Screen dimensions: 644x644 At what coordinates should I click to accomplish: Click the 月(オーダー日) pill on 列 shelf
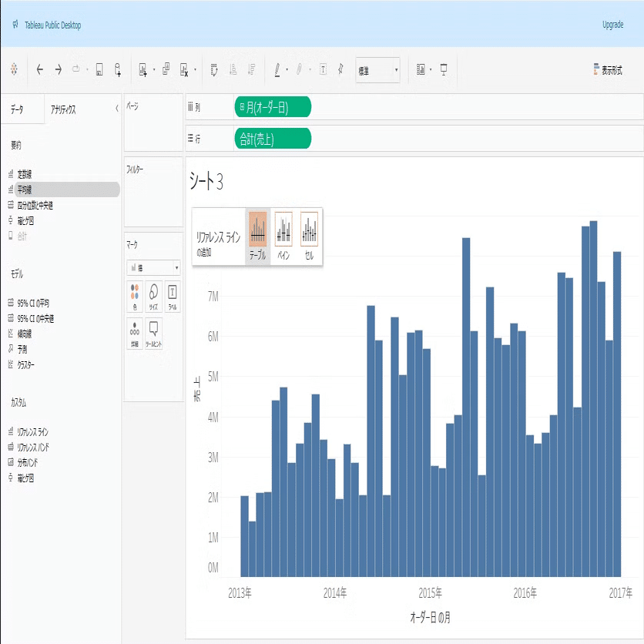(x=273, y=107)
